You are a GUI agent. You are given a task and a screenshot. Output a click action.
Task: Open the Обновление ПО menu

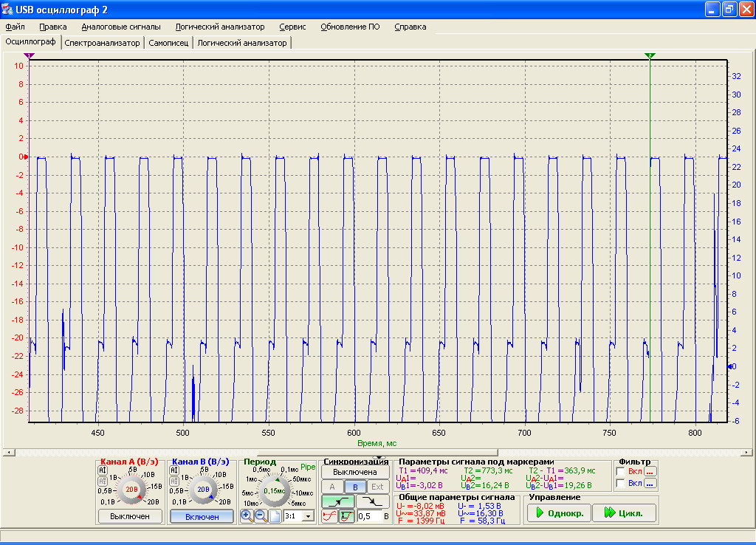[351, 27]
